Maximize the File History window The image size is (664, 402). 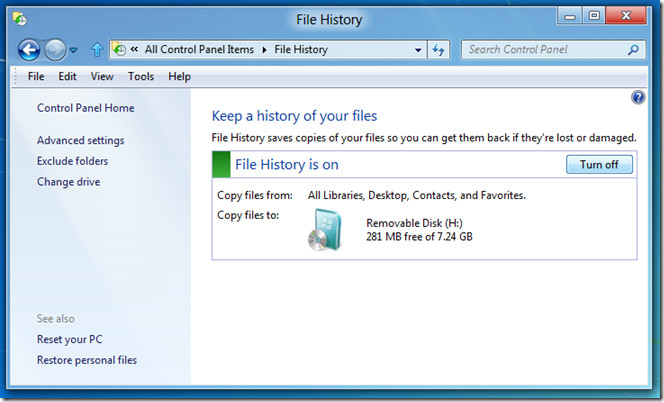(594, 16)
